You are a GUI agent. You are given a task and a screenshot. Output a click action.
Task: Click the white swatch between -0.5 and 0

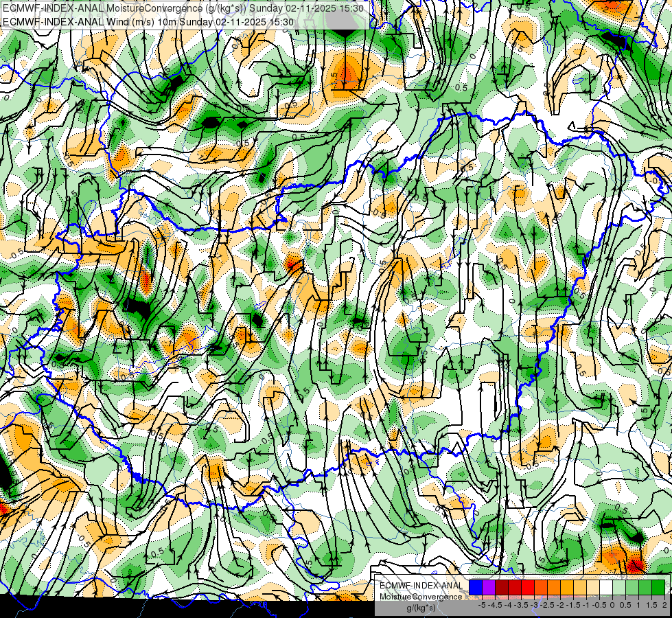coord(606,588)
